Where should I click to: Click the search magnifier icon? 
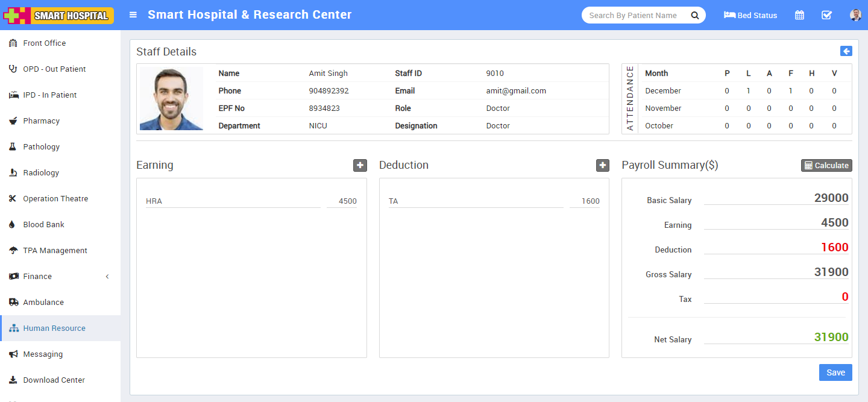(x=695, y=16)
